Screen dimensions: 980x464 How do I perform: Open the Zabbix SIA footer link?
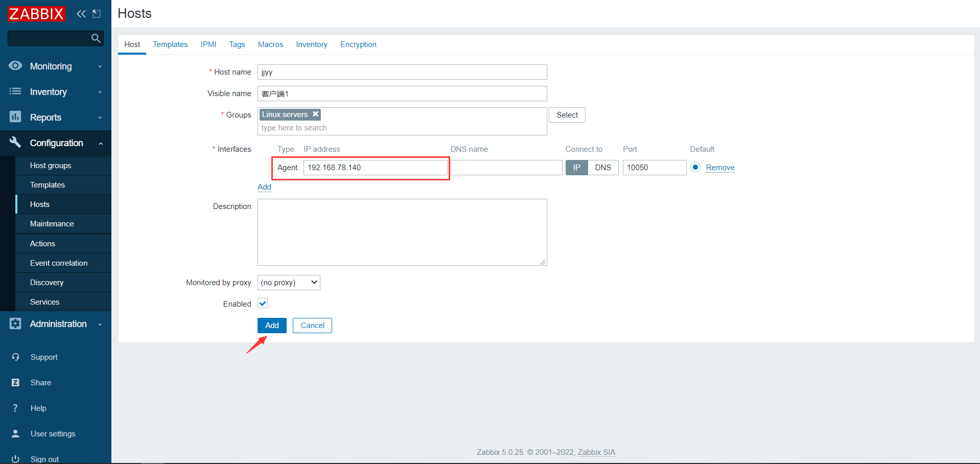click(596, 452)
